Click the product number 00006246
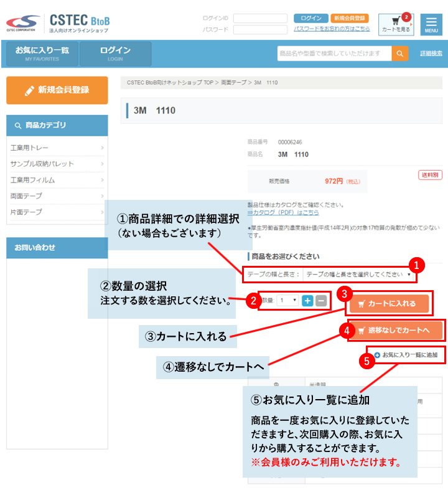 290,142
